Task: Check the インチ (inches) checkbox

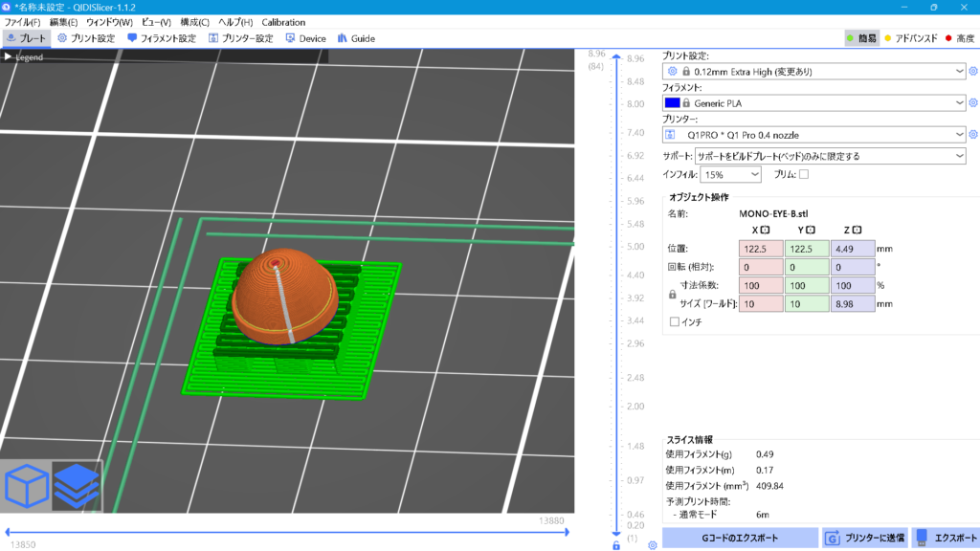Action: (675, 321)
